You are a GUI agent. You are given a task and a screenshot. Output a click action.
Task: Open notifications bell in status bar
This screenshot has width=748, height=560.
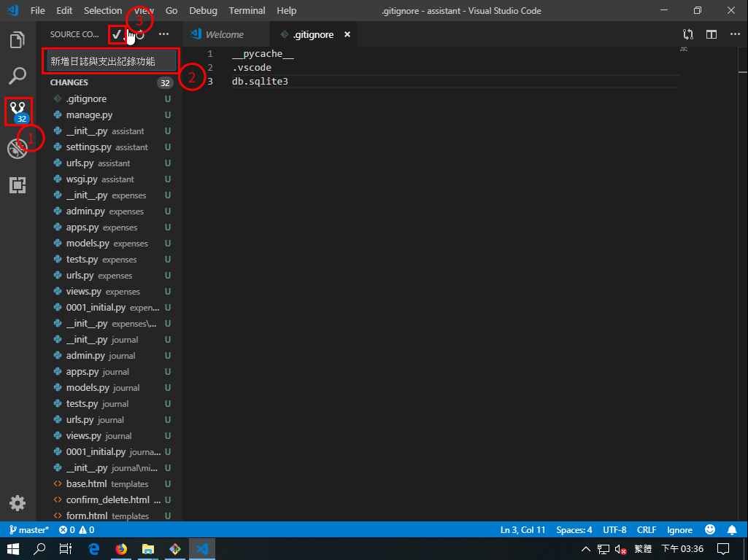click(732, 530)
